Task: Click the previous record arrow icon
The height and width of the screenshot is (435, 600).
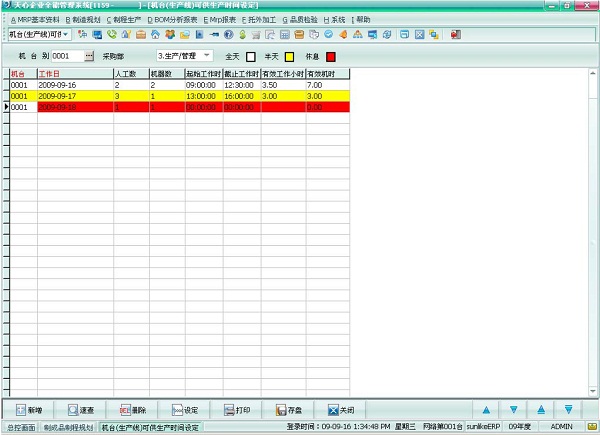Action: [487, 410]
